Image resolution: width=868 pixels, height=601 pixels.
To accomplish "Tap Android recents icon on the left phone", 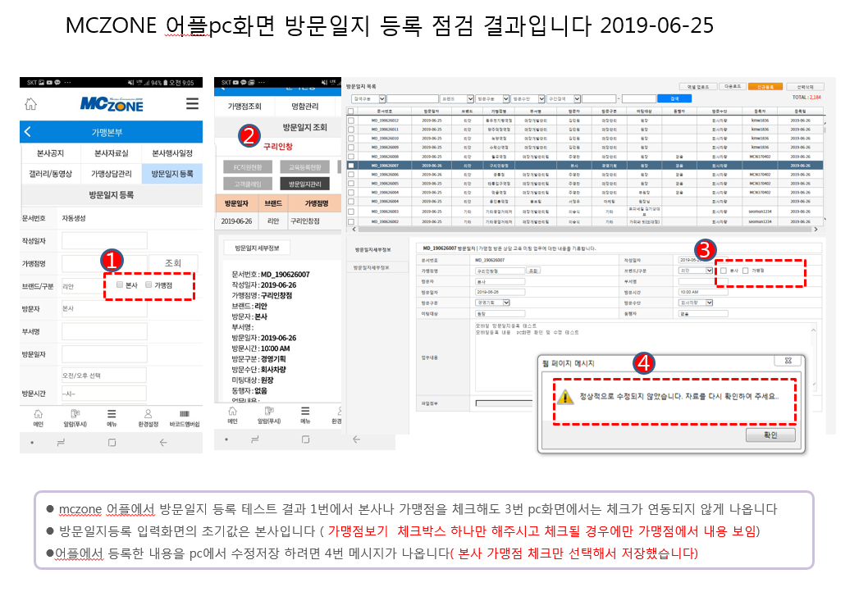I will pos(61,442).
